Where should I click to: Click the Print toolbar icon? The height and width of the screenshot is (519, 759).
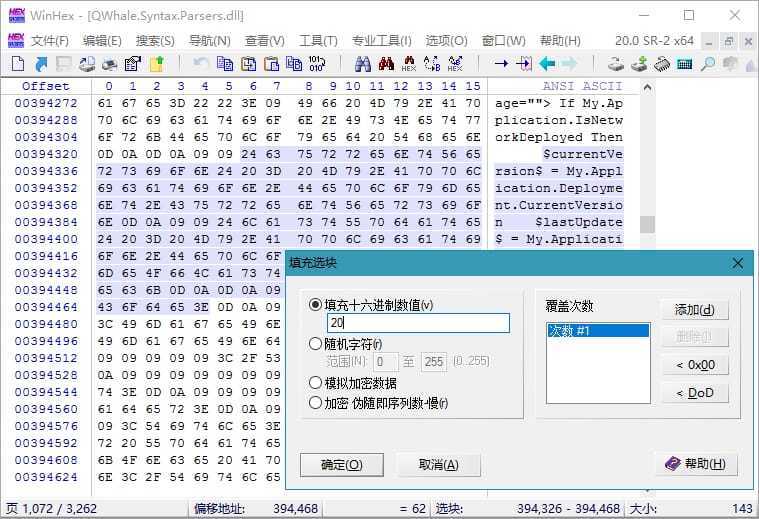(x=110, y=63)
